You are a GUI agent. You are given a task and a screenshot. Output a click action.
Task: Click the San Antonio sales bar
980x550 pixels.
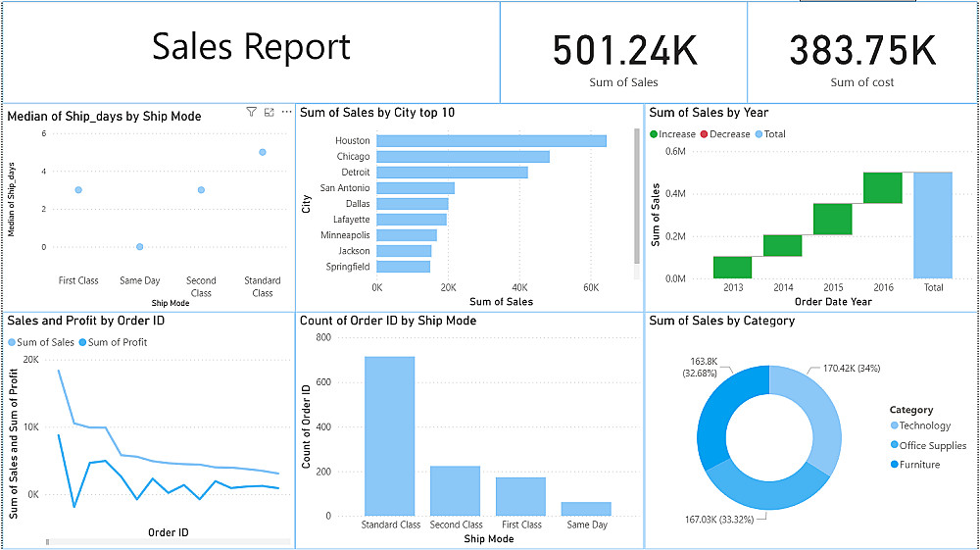pos(416,188)
